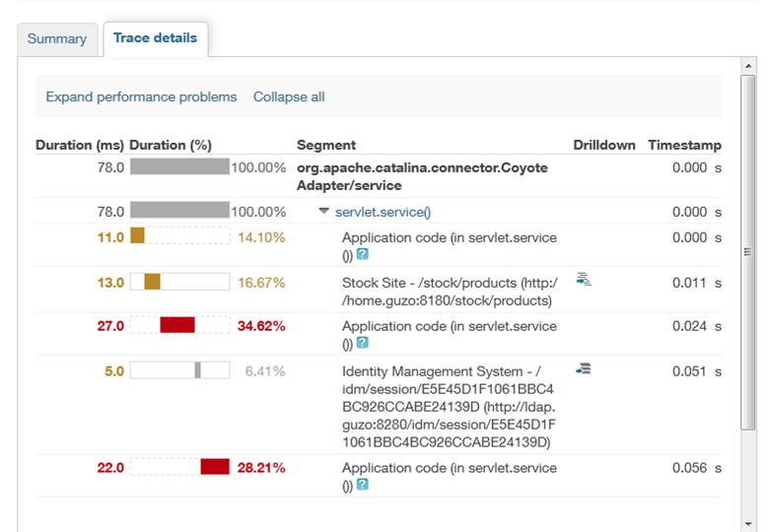Click the orange 16.67% duration bar
This screenshot has height=532, width=772.
152,283
